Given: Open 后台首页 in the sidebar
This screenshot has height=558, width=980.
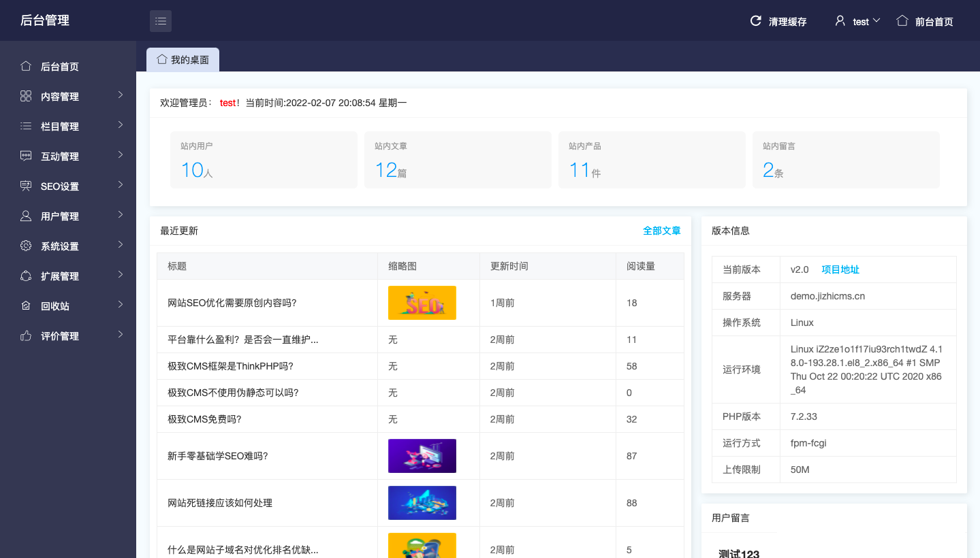Looking at the screenshot, I should tap(60, 67).
